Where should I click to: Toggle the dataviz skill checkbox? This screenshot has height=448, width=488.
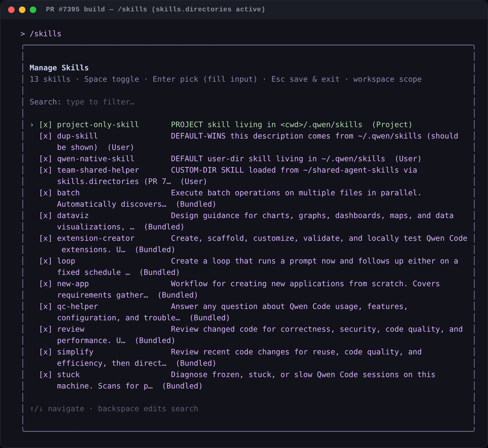(45, 216)
